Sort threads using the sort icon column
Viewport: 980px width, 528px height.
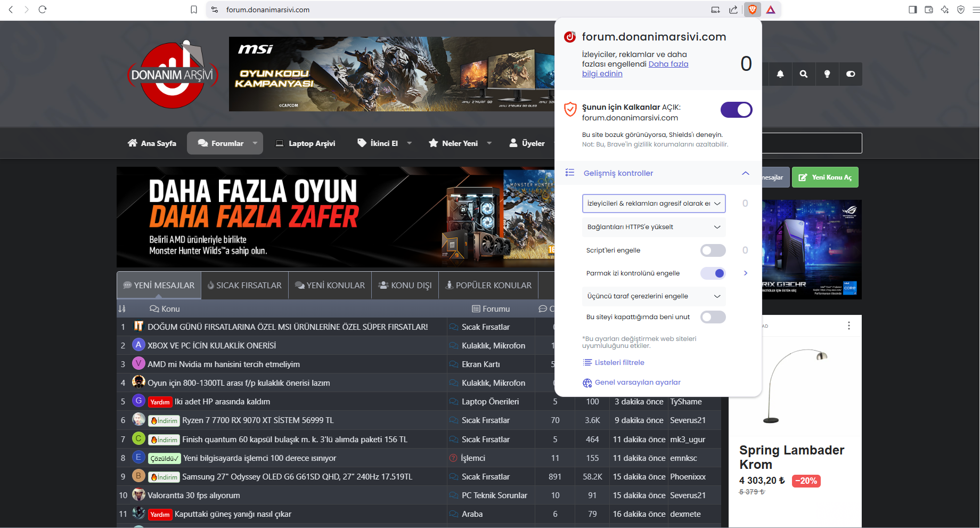[x=122, y=308]
